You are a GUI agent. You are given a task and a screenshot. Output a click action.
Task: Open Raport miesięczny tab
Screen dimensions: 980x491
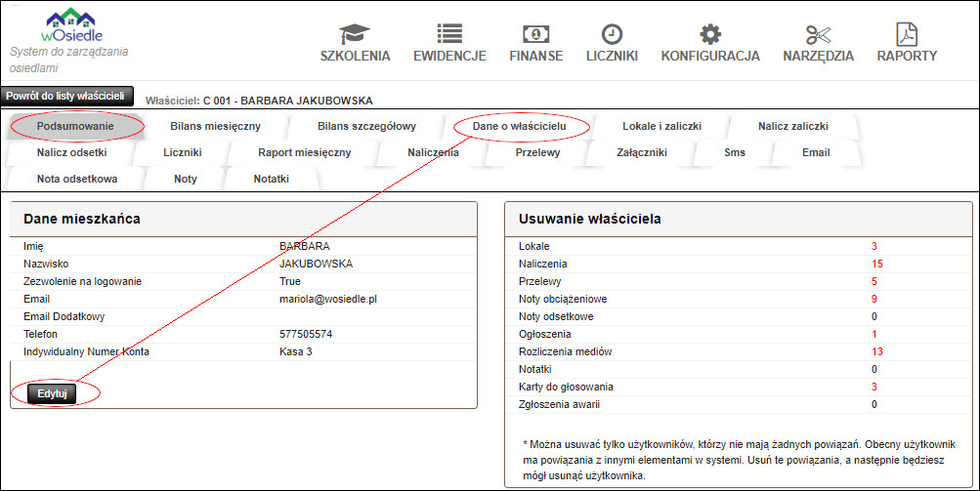coord(305,152)
